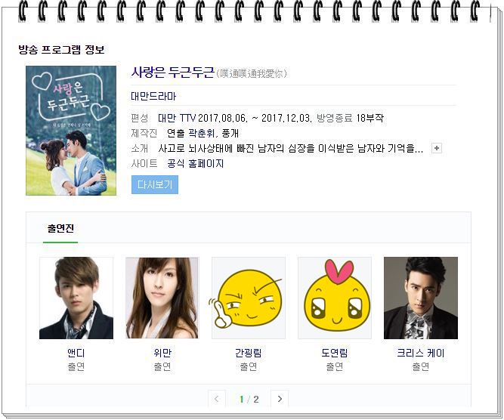Open 위만's profile photo

(162, 298)
